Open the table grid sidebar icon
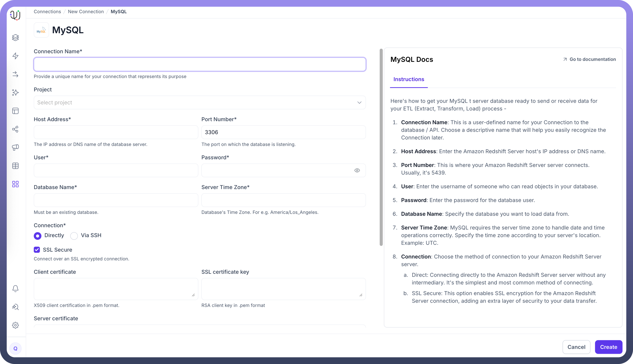This screenshot has width=633, height=364. pyautogui.click(x=15, y=166)
